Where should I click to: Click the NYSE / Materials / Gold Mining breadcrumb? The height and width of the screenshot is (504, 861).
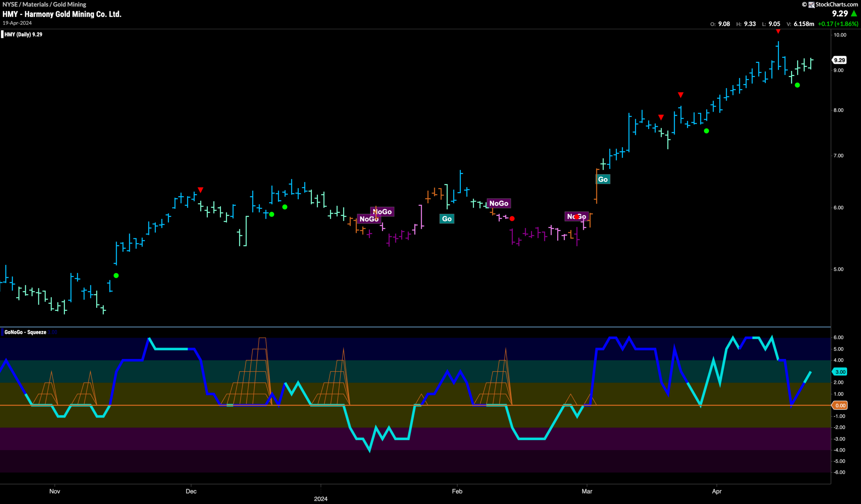[x=44, y=4]
